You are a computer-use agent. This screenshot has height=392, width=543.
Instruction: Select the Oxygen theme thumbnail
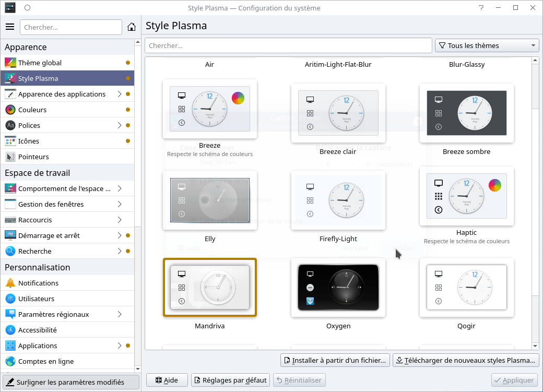338,288
